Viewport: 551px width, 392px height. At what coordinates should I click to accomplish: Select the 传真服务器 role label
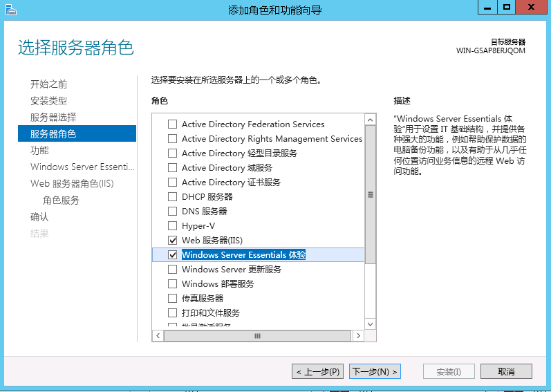(203, 298)
